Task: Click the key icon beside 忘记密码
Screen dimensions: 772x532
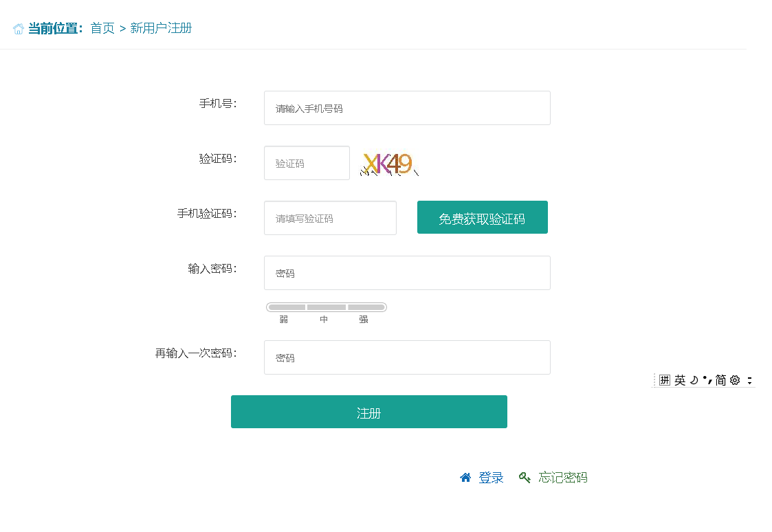Action: click(x=525, y=478)
